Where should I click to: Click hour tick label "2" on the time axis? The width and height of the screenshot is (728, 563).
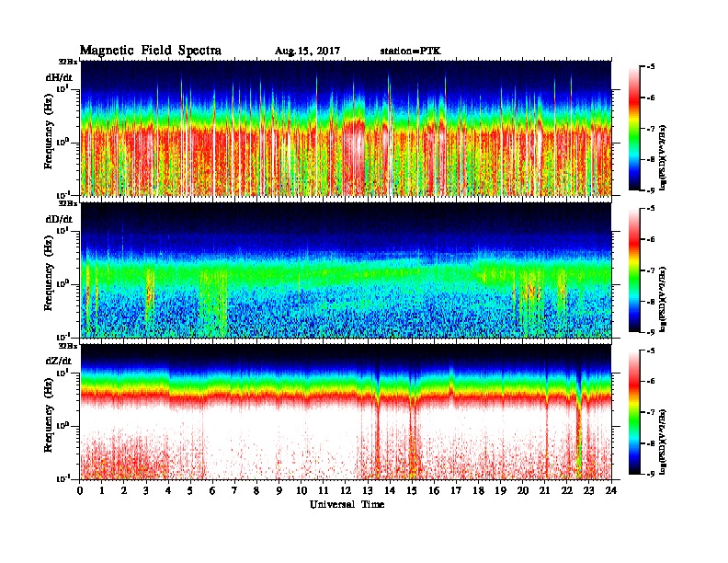click(124, 490)
